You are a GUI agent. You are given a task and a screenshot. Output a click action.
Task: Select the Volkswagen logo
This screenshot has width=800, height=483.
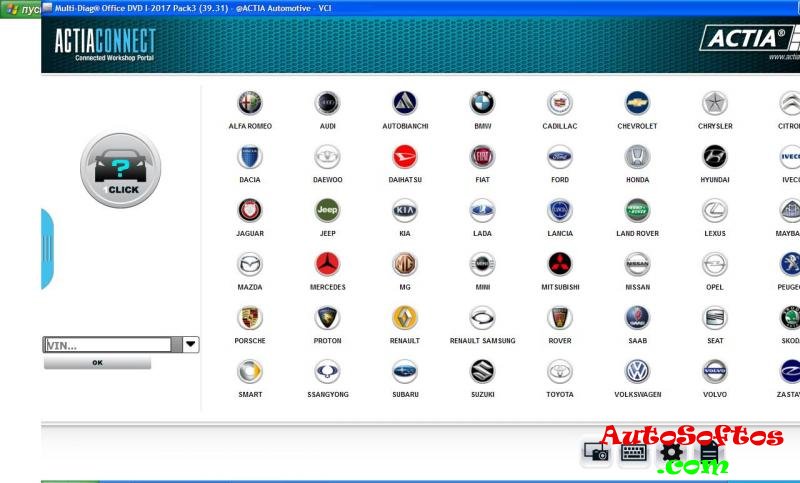(x=637, y=372)
